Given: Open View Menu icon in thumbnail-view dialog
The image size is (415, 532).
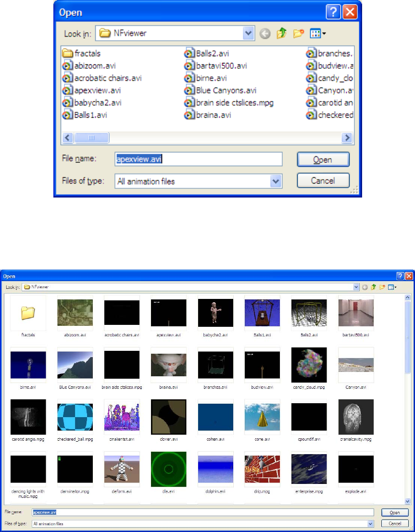Looking at the screenshot, I should pos(392,287).
